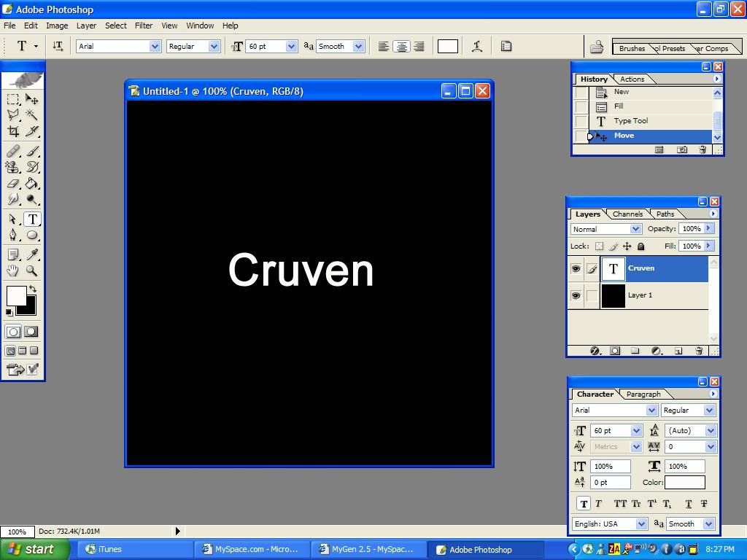Toggle Underline in Character panel

(x=689, y=504)
